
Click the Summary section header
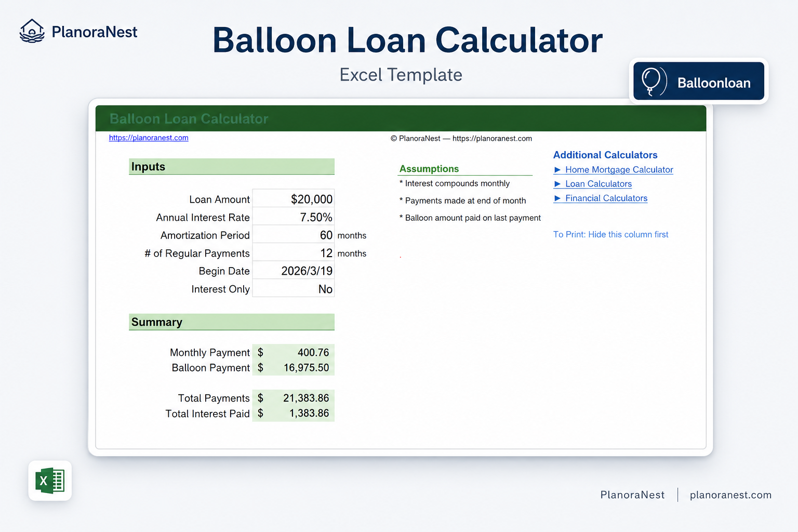[231, 322]
